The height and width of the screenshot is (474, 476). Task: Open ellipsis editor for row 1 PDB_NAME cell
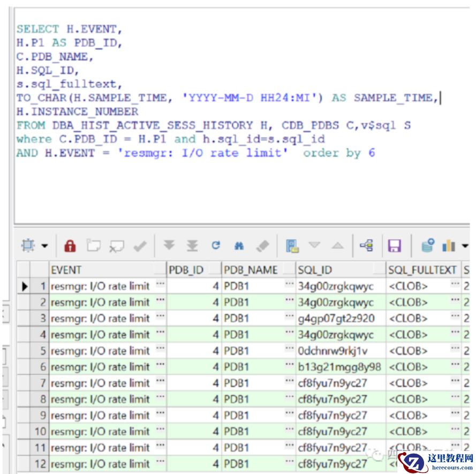[x=290, y=284]
